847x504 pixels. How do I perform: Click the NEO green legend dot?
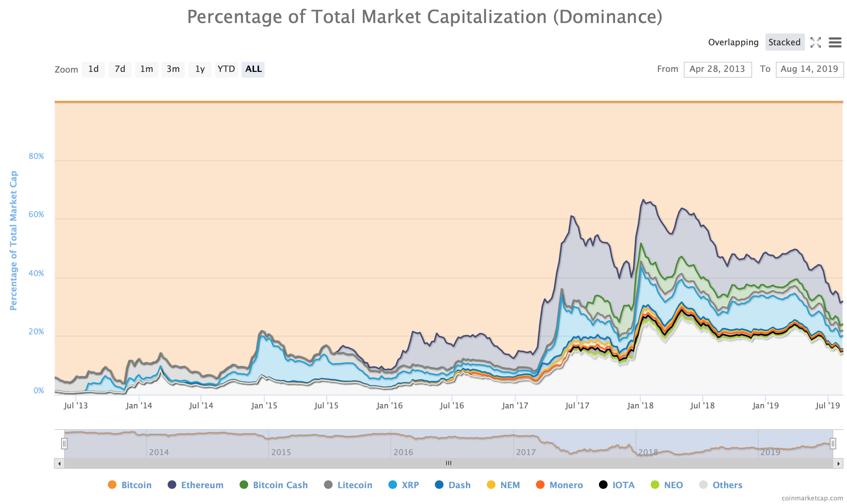[655, 485]
